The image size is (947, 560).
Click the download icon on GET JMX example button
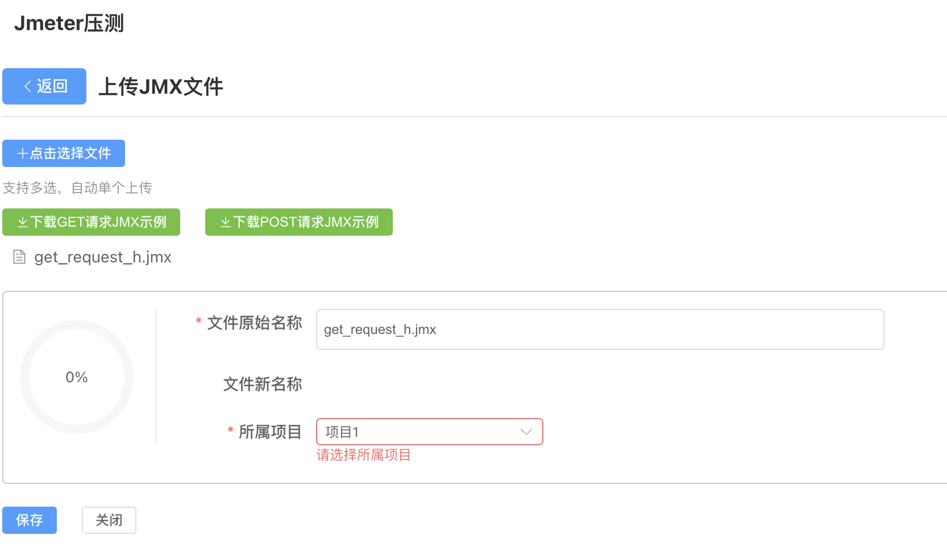23,222
